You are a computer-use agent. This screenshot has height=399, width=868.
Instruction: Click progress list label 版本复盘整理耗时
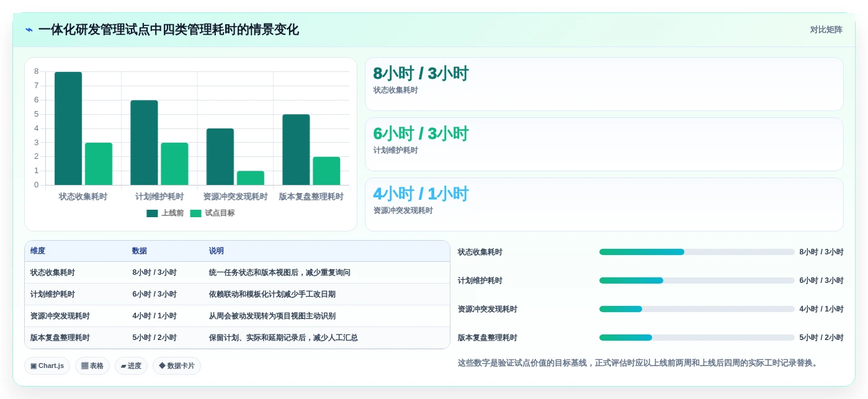pyautogui.click(x=488, y=338)
